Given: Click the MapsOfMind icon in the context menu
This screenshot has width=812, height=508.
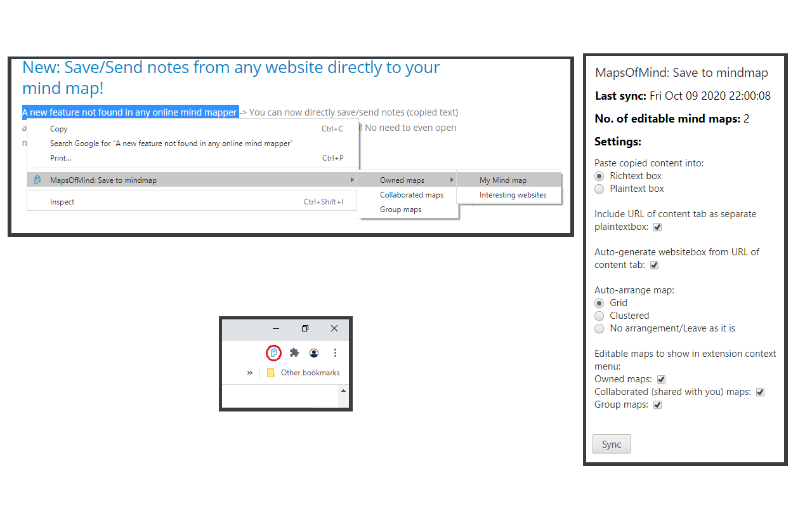Looking at the screenshot, I should [x=37, y=180].
